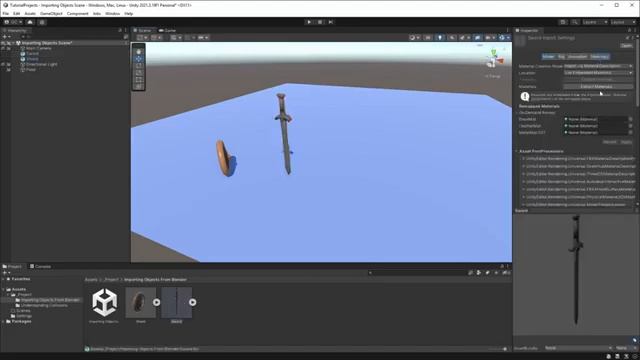Switch to the Console tab
The width and height of the screenshot is (640, 360).
click(x=40, y=267)
